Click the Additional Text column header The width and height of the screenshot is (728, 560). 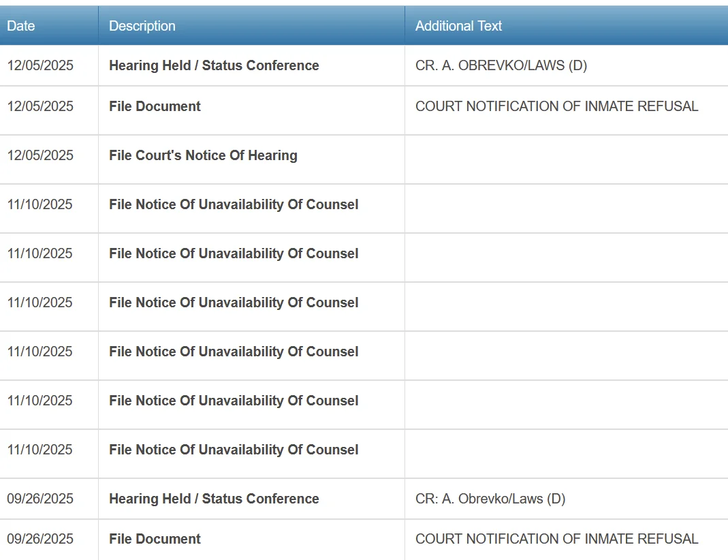click(x=458, y=26)
